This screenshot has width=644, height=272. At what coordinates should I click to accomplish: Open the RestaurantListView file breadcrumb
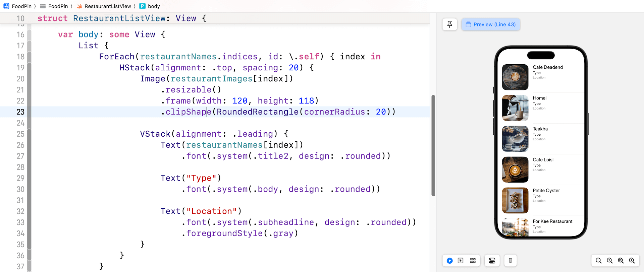(x=104, y=6)
